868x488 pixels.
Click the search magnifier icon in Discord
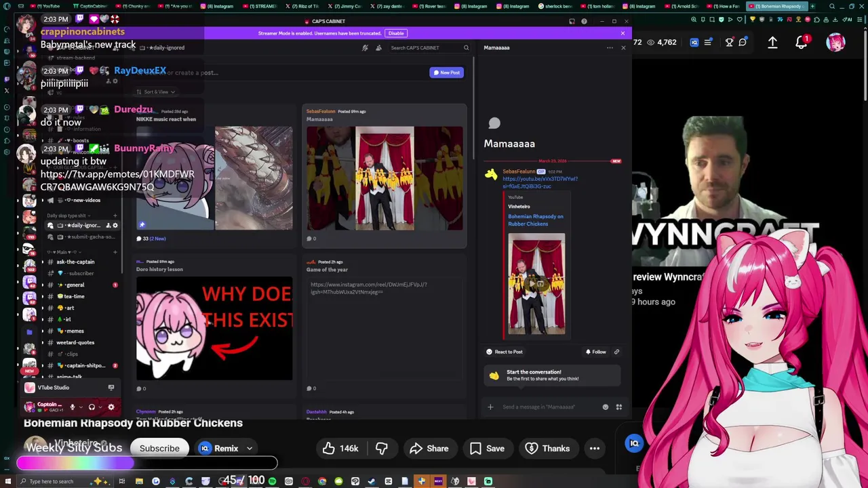click(466, 47)
